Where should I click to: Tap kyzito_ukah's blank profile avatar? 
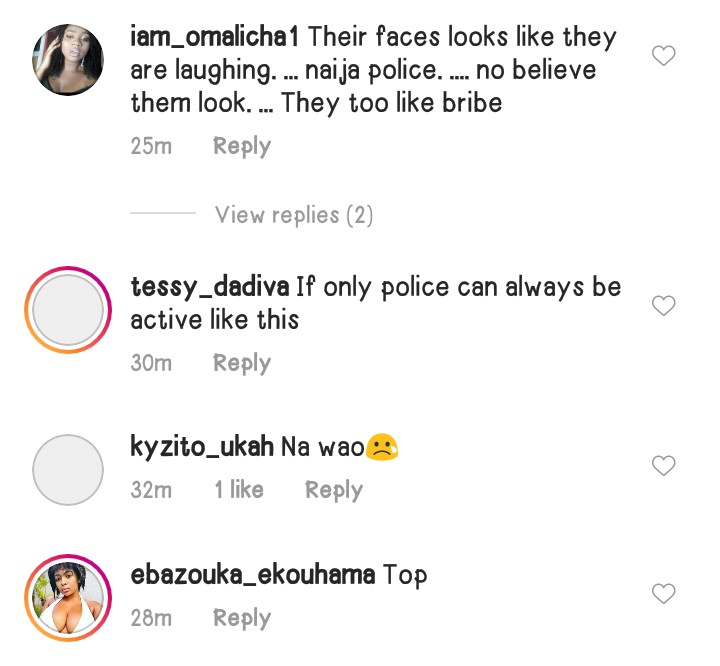68,469
